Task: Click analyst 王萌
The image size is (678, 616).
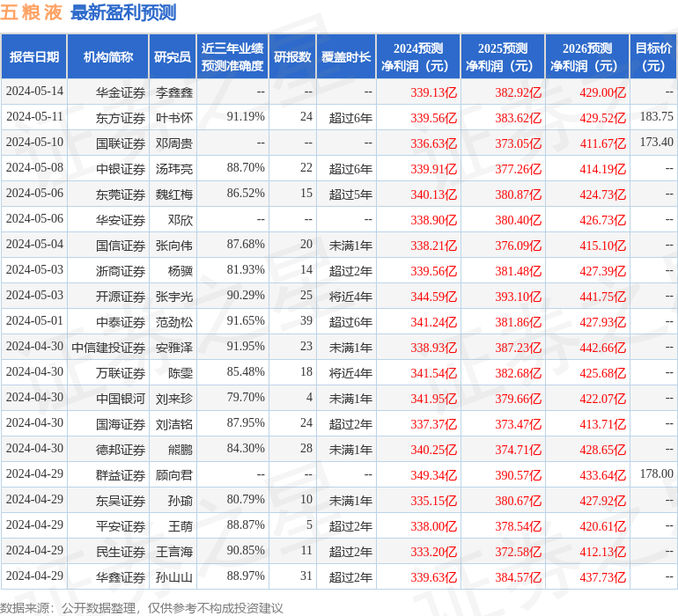Action: tap(181, 526)
